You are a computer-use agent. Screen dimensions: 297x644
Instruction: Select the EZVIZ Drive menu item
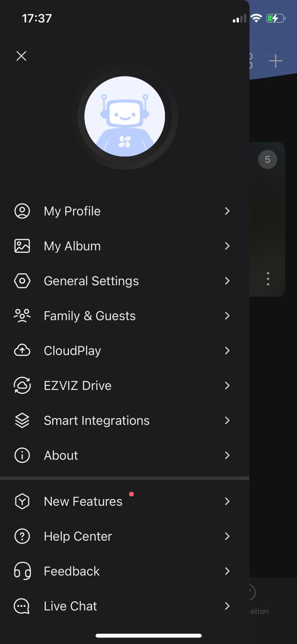point(125,385)
